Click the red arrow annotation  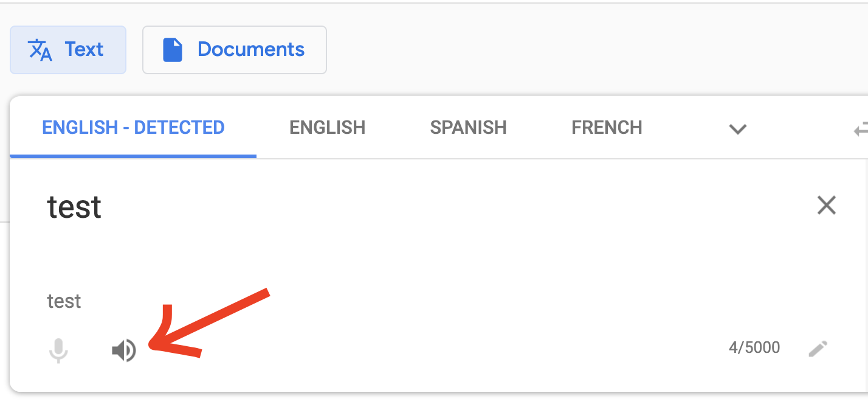click(207, 323)
